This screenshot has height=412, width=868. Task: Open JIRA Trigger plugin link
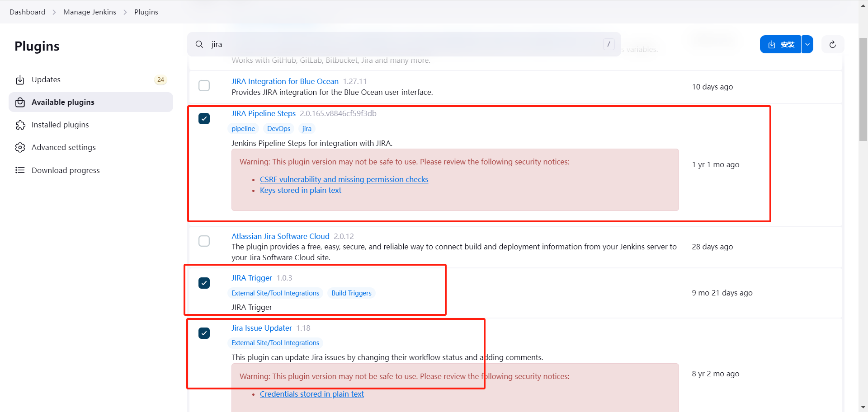point(252,278)
